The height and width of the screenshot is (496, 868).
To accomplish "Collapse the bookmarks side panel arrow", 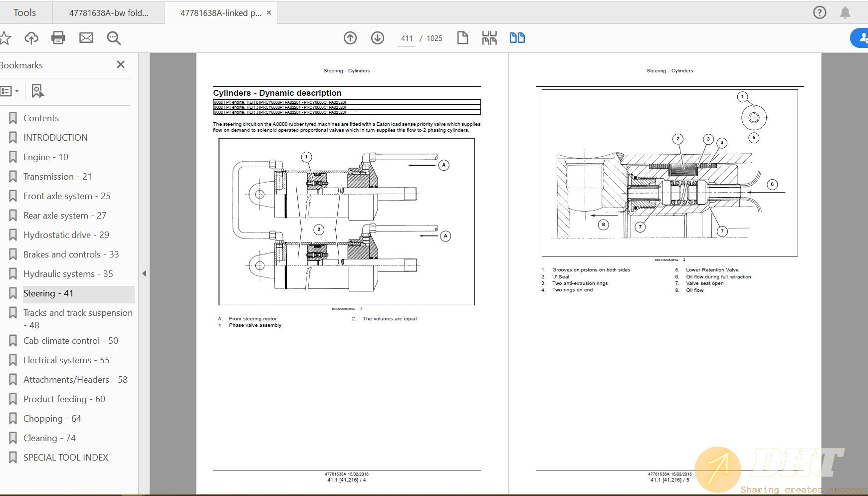I will pyautogui.click(x=144, y=273).
